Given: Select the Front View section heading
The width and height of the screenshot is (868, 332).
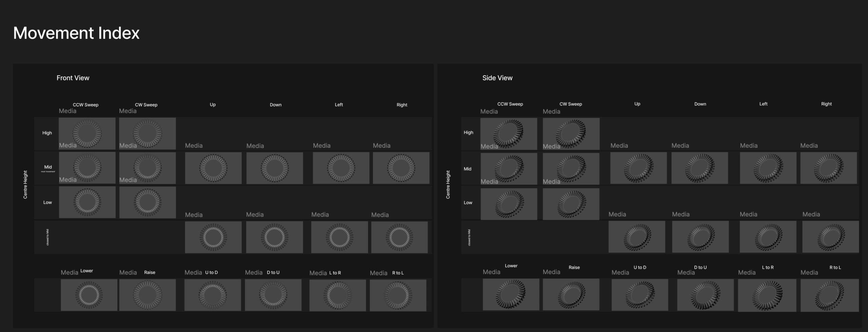Looking at the screenshot, I should 73,78.
